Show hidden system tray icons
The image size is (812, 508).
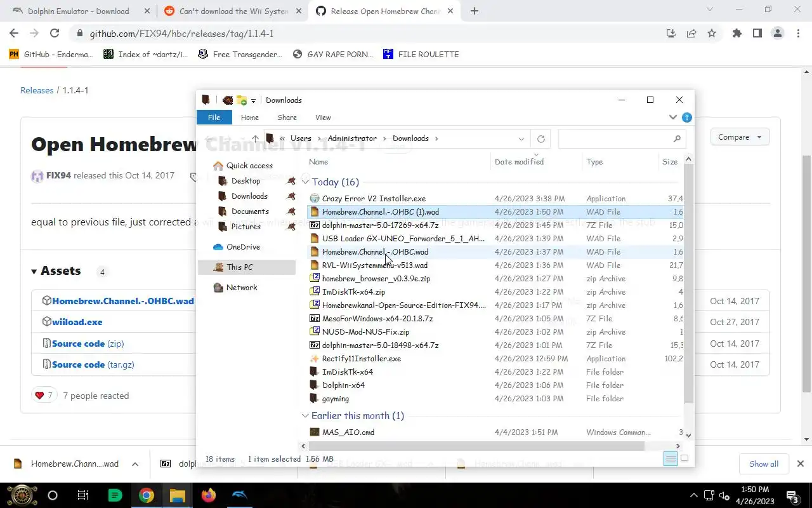pos(693,495)
